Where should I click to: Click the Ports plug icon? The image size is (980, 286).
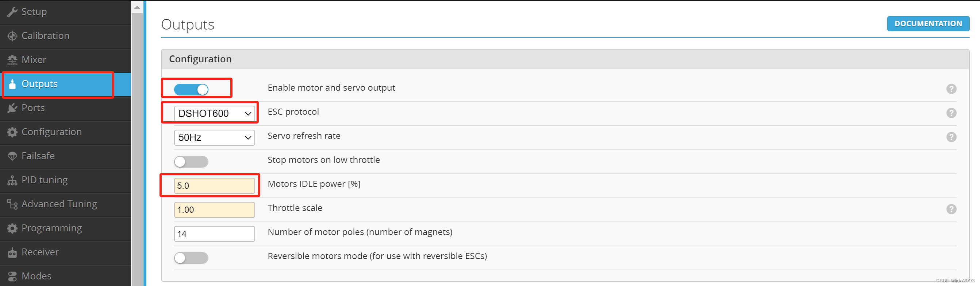click(x=12, y=108)
